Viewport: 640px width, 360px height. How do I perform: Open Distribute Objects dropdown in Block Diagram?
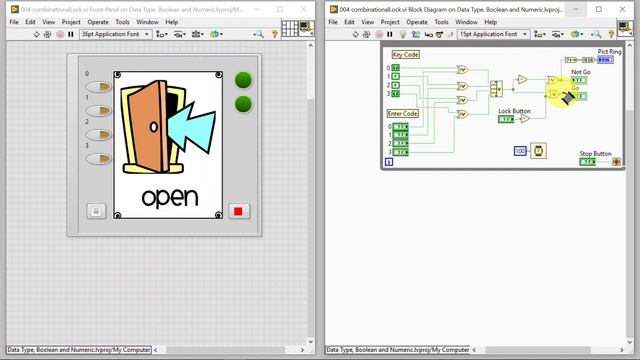coord(558,34)
